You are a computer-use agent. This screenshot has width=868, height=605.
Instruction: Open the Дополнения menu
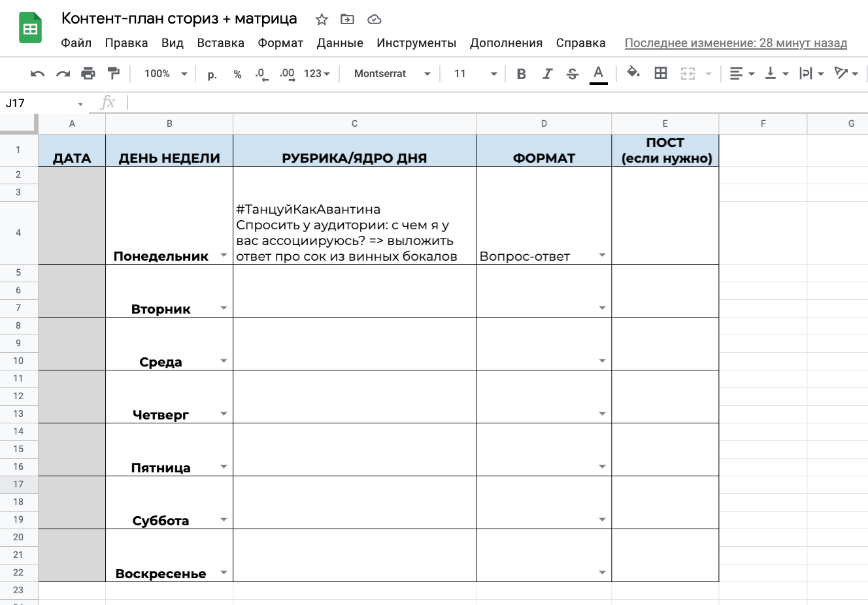pyautogui.click(x=506, y=43)
